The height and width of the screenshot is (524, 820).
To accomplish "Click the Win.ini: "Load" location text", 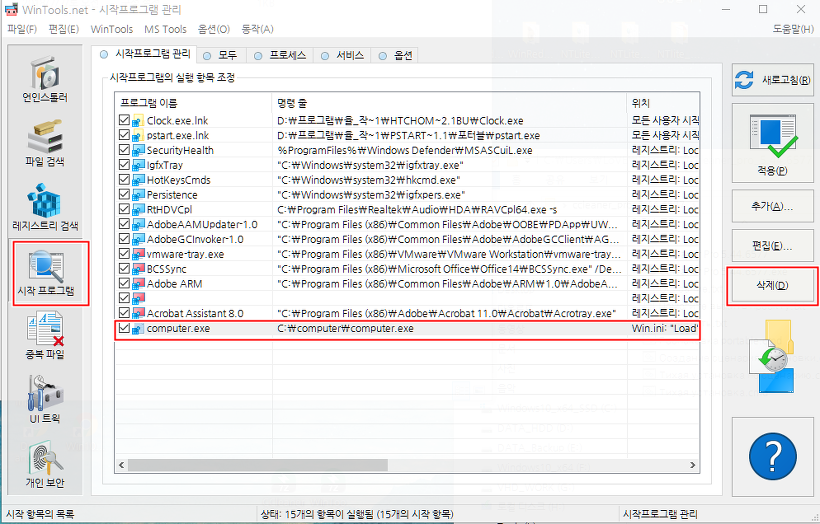I will (665, 329).
